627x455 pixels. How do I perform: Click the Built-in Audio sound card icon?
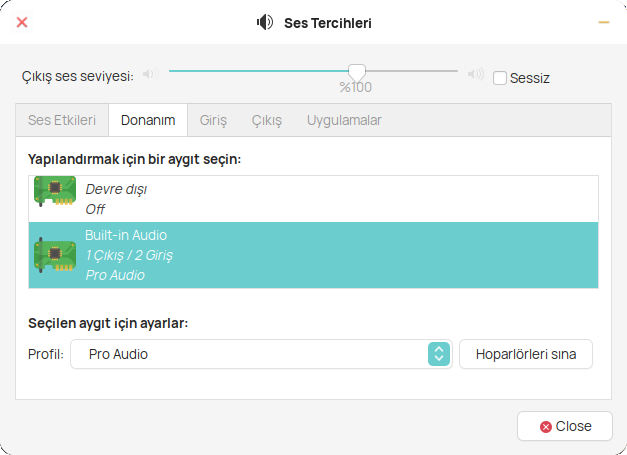[55, 255]
